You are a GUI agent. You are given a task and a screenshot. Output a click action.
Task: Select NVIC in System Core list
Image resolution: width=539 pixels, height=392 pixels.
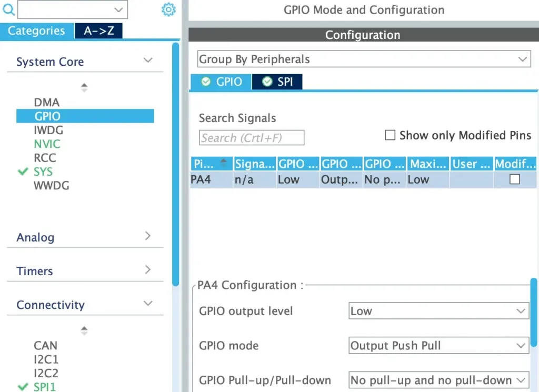click(x=47, y=144)
